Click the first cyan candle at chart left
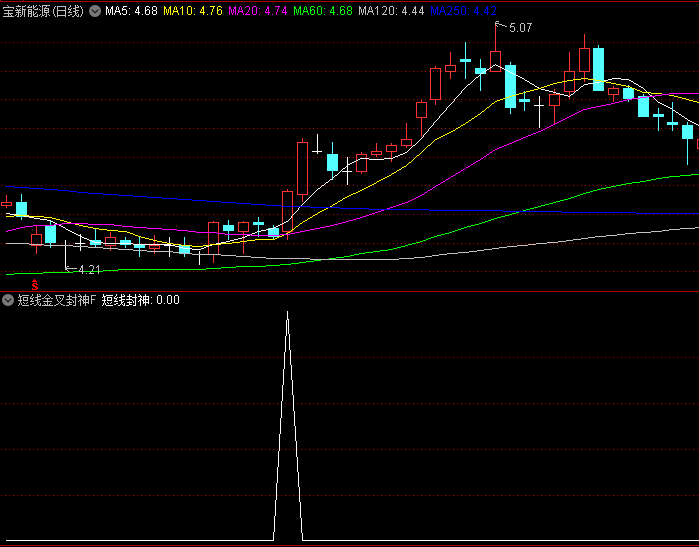Image resolution: width=699 pixels, height=547 pixels. (21, 208)
